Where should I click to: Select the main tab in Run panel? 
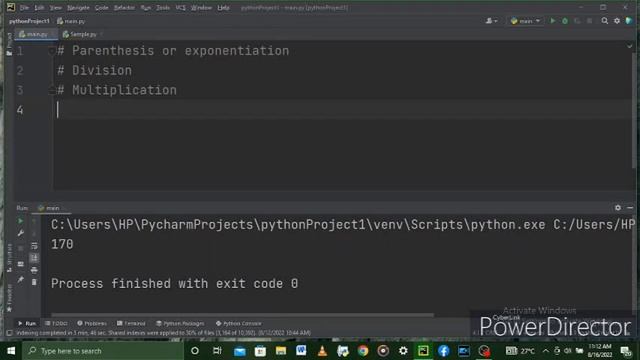[50, 208]
